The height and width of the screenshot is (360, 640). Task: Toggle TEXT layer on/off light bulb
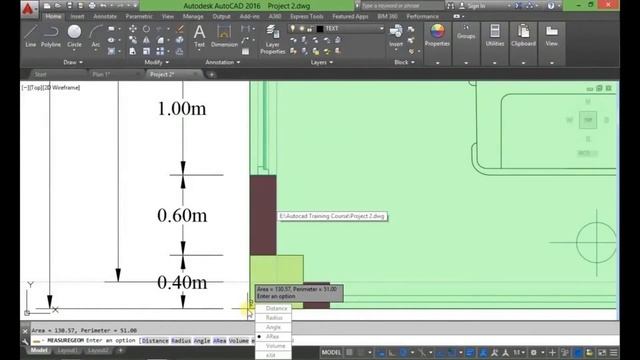point(293,29)
